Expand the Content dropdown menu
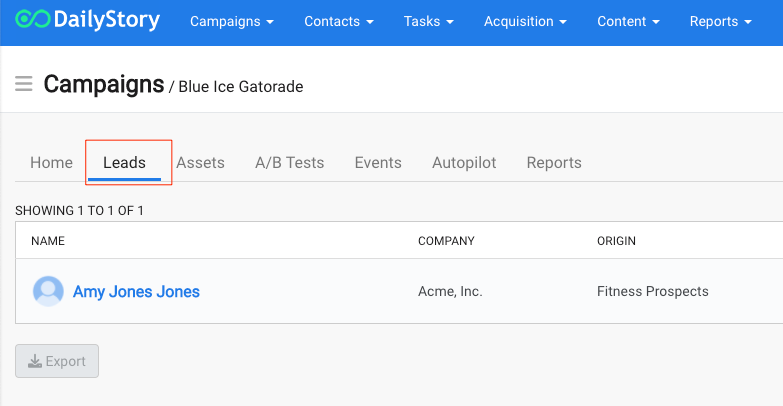The height and width of the screenshot is (406, 783). click(x=628, y=21)
